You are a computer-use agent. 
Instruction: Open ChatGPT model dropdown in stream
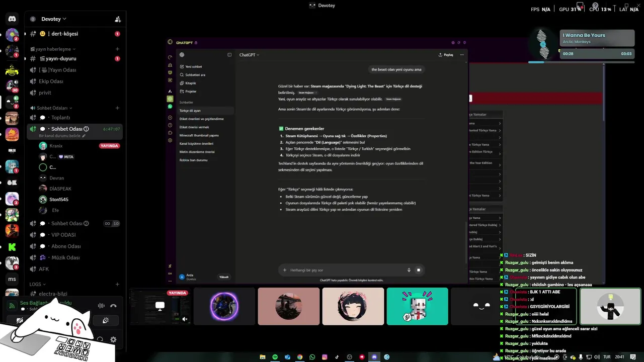(249, 55)
